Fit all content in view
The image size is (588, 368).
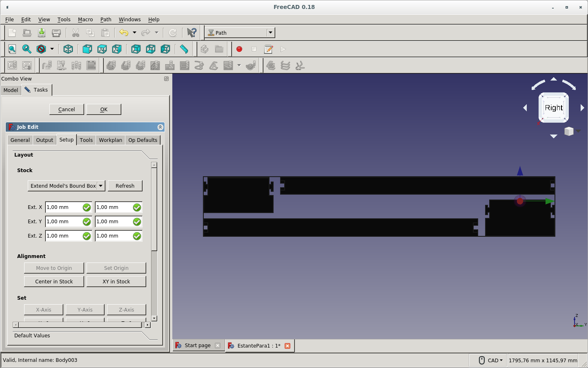coord(12,49)
